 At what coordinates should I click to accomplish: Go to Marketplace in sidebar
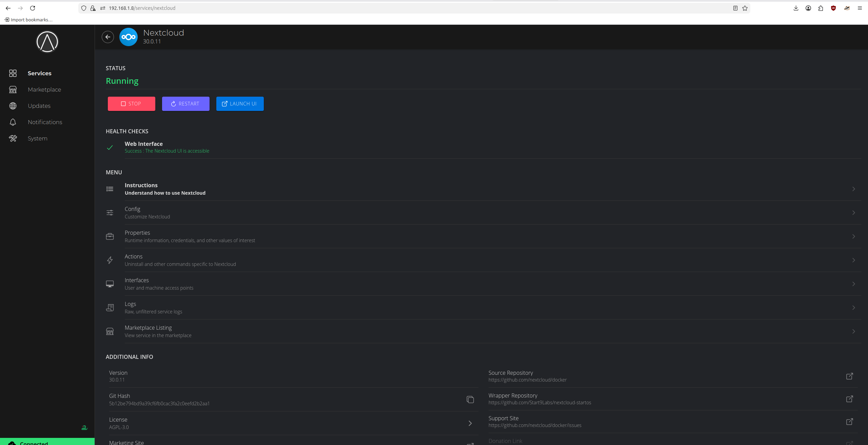(x=44, y=90)
